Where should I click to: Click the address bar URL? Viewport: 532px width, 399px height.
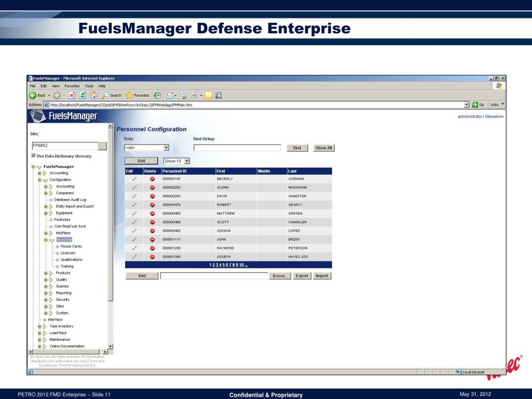point(122,105)
